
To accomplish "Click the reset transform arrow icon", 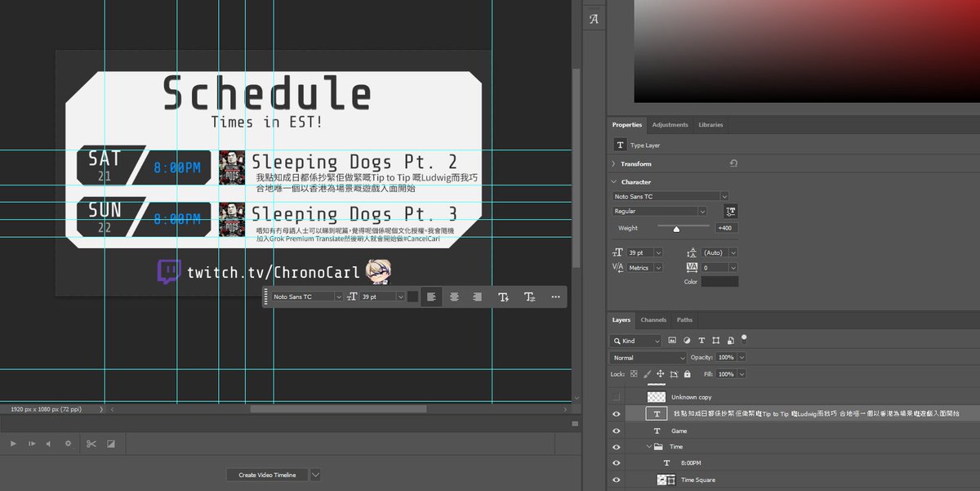I will 733,163.
